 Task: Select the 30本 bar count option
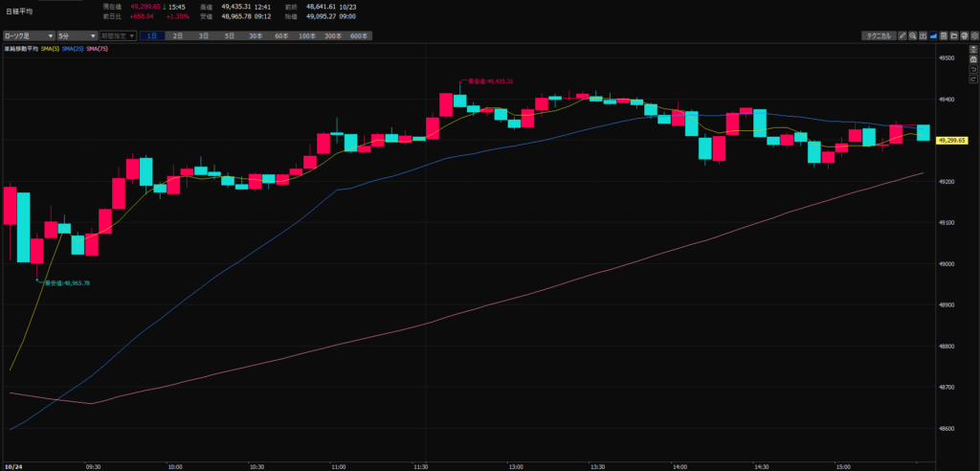pyautogui.click(x=255, y=35)
